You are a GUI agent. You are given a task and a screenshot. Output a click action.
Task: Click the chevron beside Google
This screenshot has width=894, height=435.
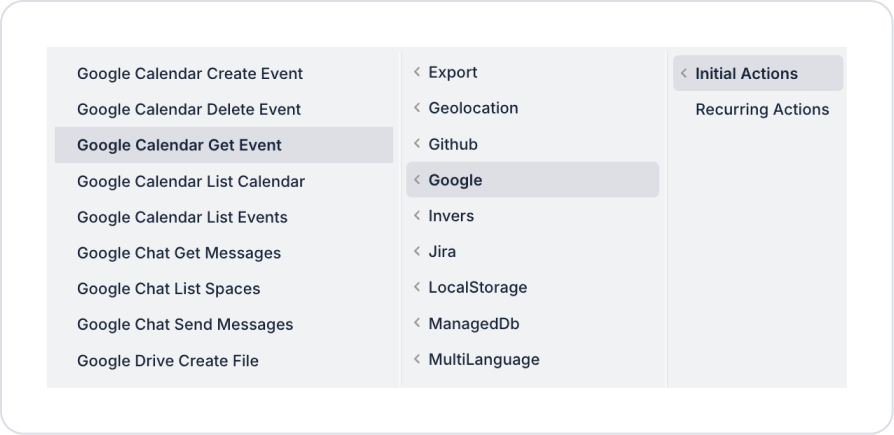pos(417,180)
